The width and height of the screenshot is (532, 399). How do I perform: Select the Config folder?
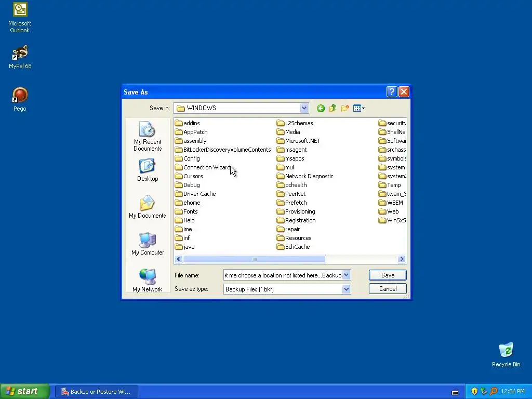(187, 158)
